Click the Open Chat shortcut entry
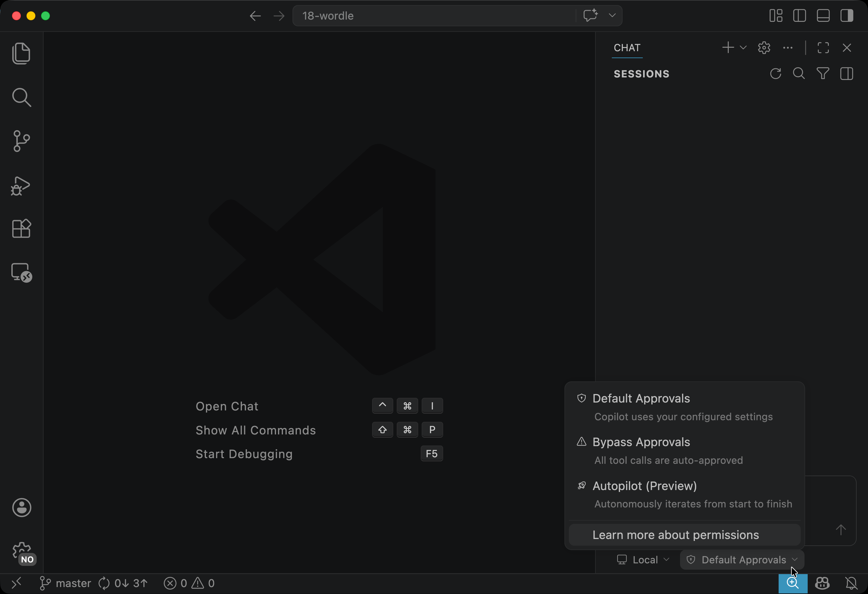 point(227,406)
